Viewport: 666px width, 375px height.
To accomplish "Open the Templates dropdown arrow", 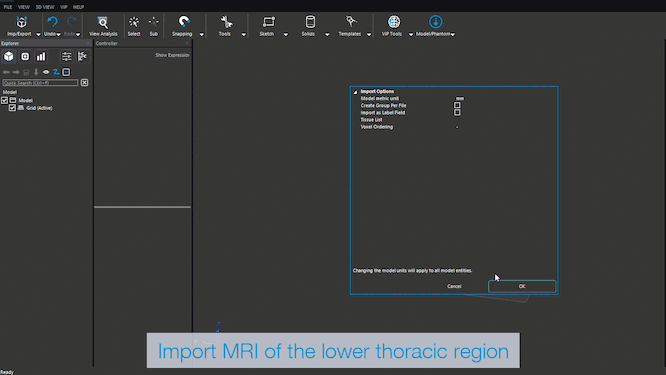I will pyautogui.click(x=369, y=34).
